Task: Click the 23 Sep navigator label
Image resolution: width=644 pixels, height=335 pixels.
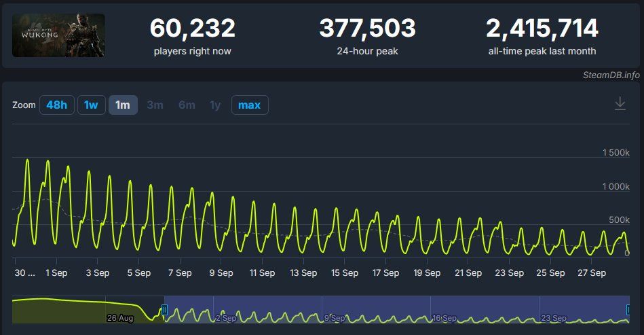Action: pyautogui.click(x=554, y=318)
